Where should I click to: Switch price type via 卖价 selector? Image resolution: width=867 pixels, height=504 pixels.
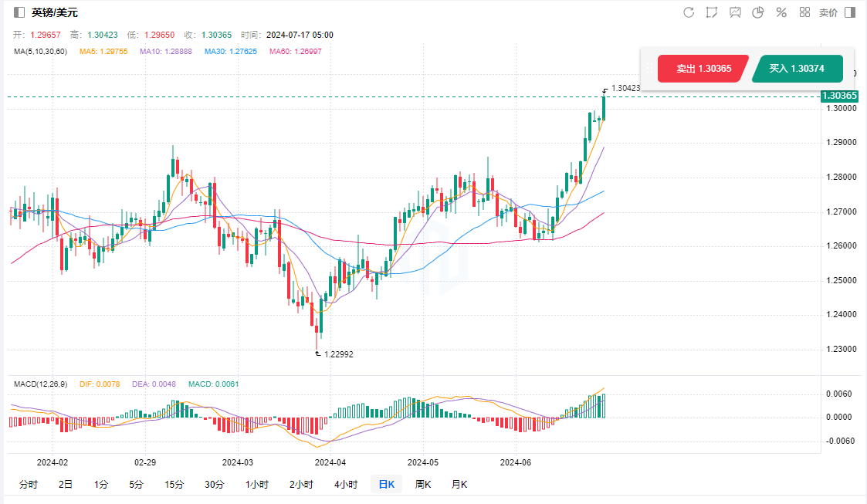tap(828, 12)
